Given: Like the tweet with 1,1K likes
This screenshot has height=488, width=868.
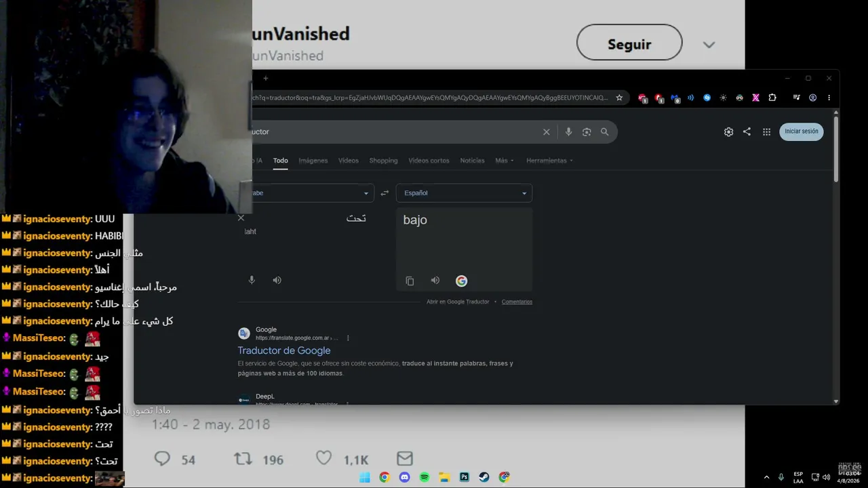Looking at the screenshot, I should pos(324,459).
